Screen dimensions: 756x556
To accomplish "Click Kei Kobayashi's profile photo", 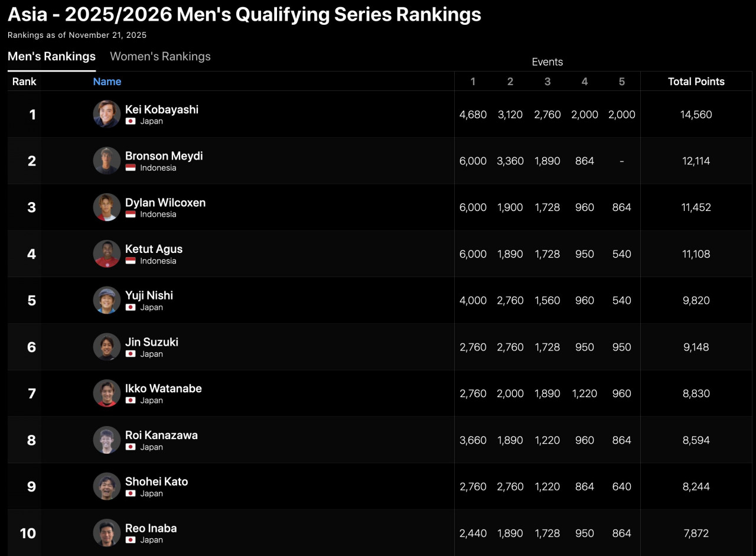I will [x=107, y=114].
